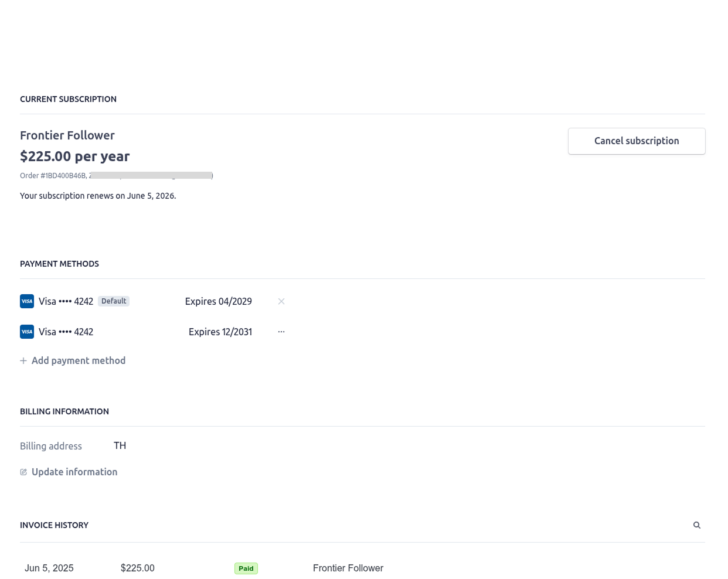The height and width of the screenshot is (579, 728).
Task: Click the Cancel subscription button
Action: 636,141
